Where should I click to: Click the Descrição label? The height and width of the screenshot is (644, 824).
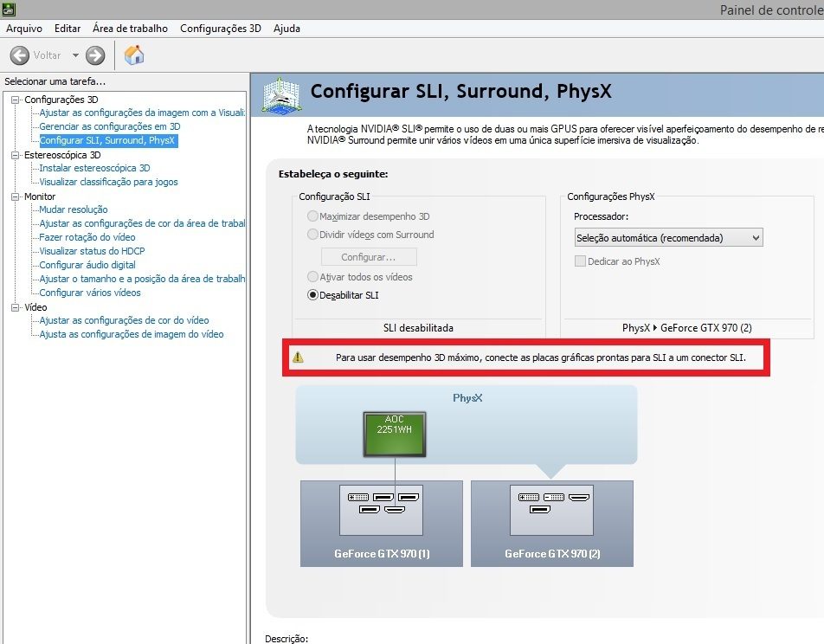click(x=286, y=639)
